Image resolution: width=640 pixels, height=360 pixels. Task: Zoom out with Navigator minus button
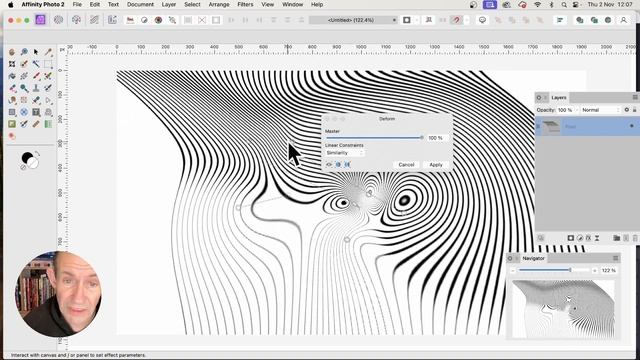(x=513, y=270)
